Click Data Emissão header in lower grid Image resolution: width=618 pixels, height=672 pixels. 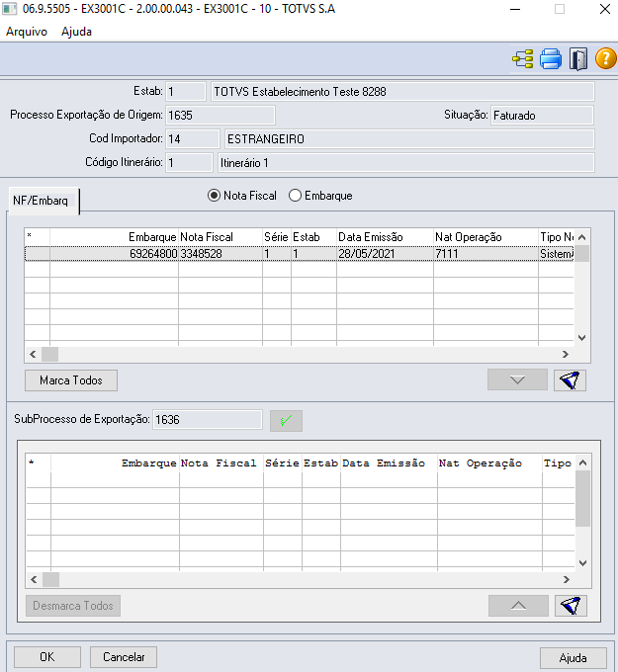[x=389, y=463]
